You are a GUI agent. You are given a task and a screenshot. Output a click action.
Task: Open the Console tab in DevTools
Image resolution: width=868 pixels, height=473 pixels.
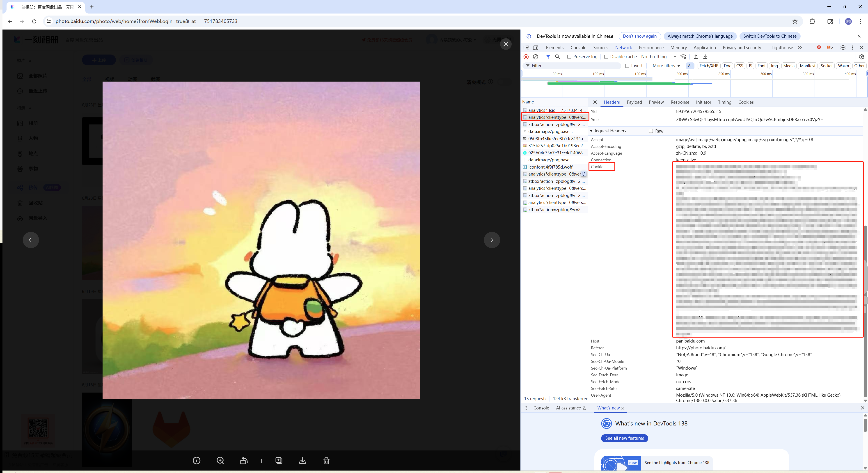pyautogui.click(x=578, y=48)
